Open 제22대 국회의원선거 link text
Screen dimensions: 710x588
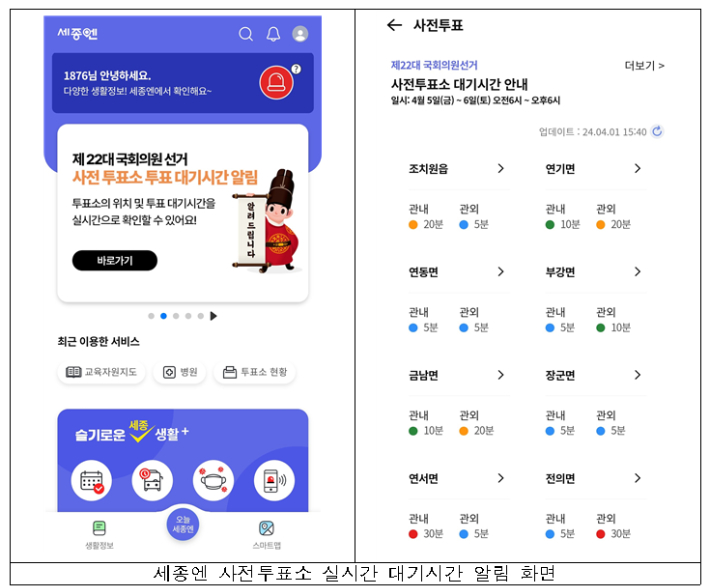point(434,65)
